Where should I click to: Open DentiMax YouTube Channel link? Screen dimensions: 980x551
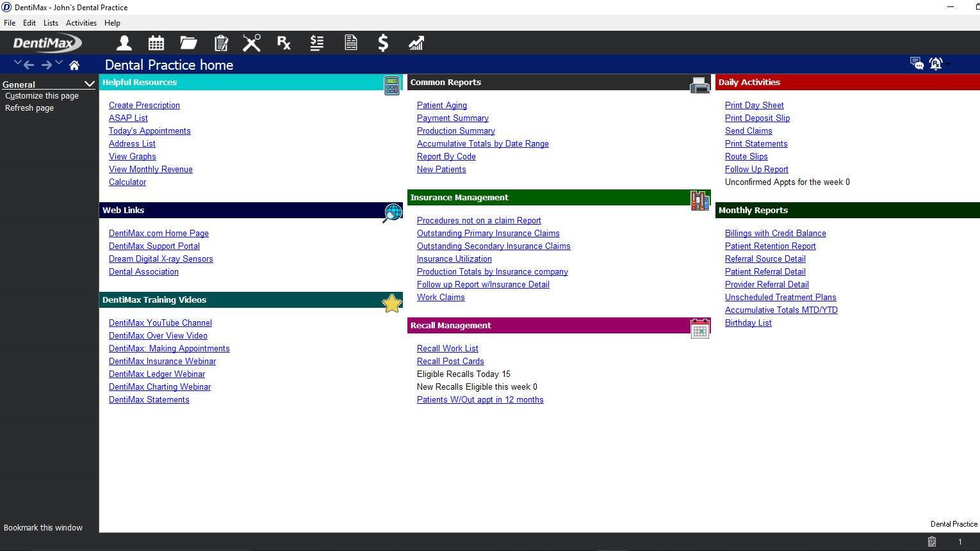click(160, 323)
